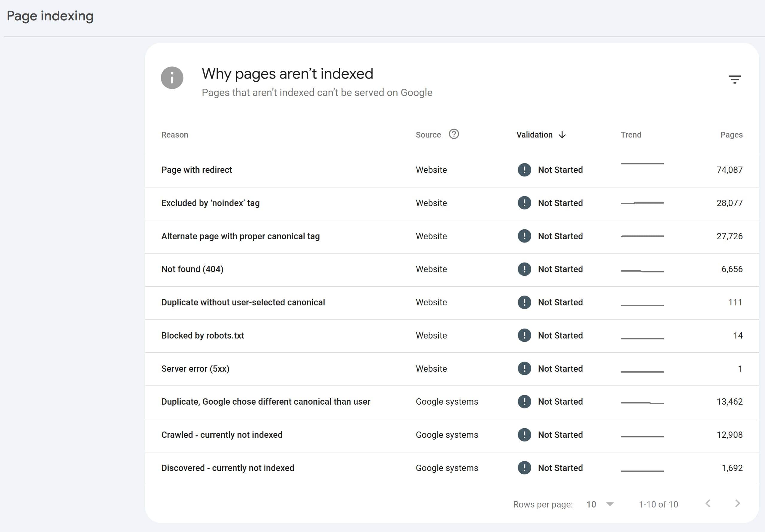Click trend sparkline for Discovered - currently not indexed
The height and width of the screenshot is (532, 765).
click(x=642, y=471)
